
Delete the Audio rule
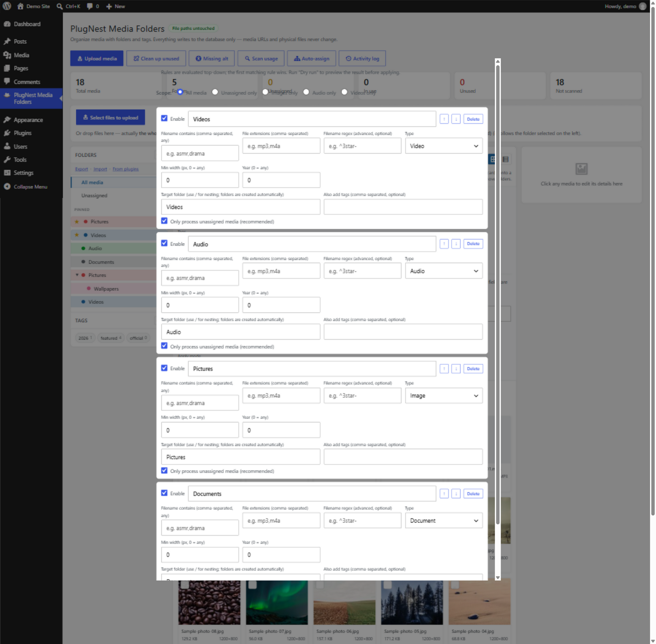coord(473,244)
